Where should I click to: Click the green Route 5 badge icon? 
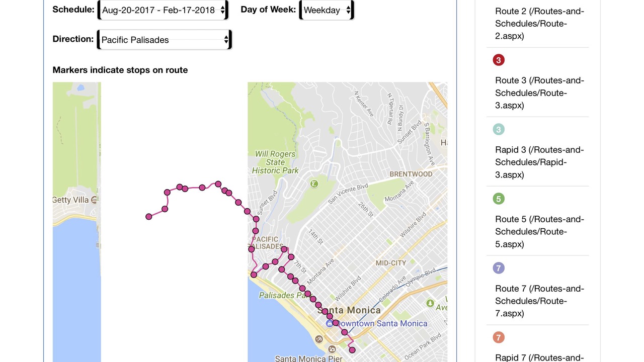(499, 199)
